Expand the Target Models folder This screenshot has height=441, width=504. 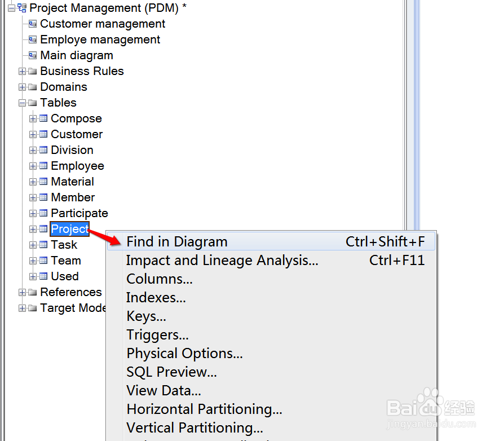(x=22, y=308)
